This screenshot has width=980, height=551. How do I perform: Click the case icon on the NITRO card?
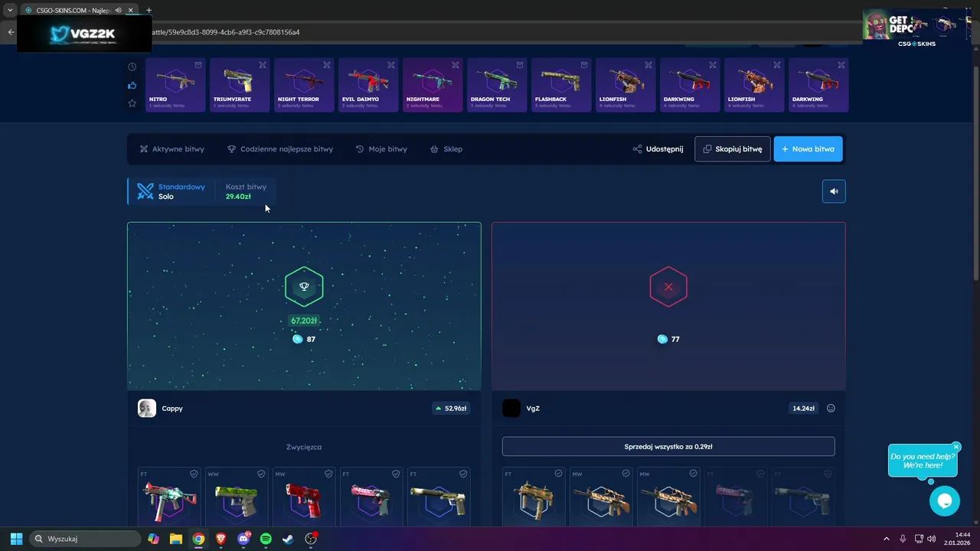(x=198, y=65)
